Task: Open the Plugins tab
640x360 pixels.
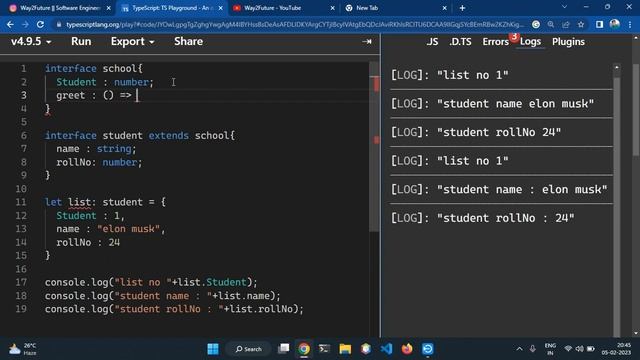Action: [x=568, y=42]
